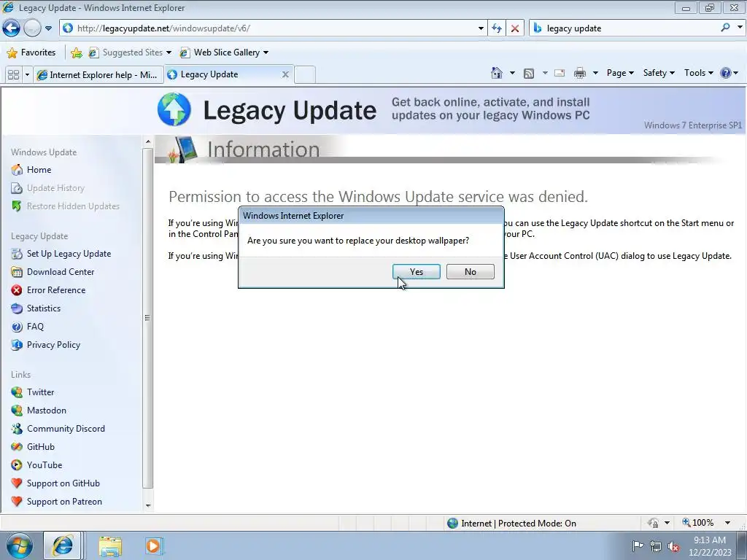Go back with the browser Back arrow

pyautogui.click(x=12, y=28)
